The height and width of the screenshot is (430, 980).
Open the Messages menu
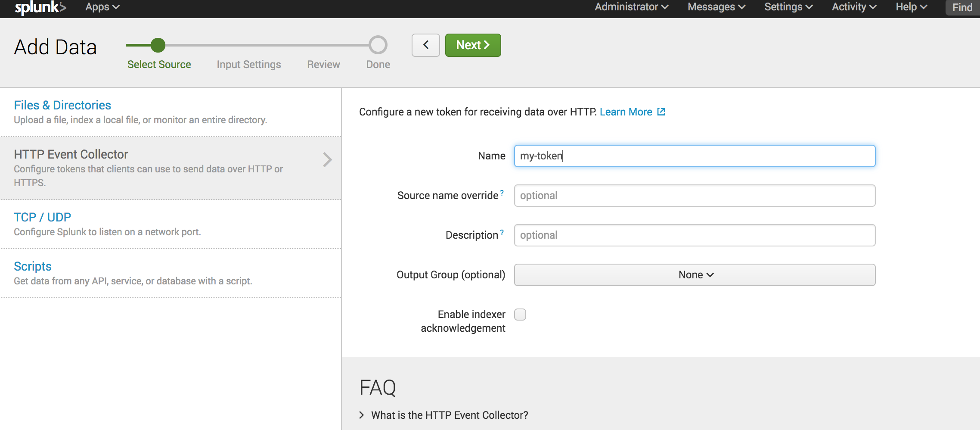coord(716,7)
